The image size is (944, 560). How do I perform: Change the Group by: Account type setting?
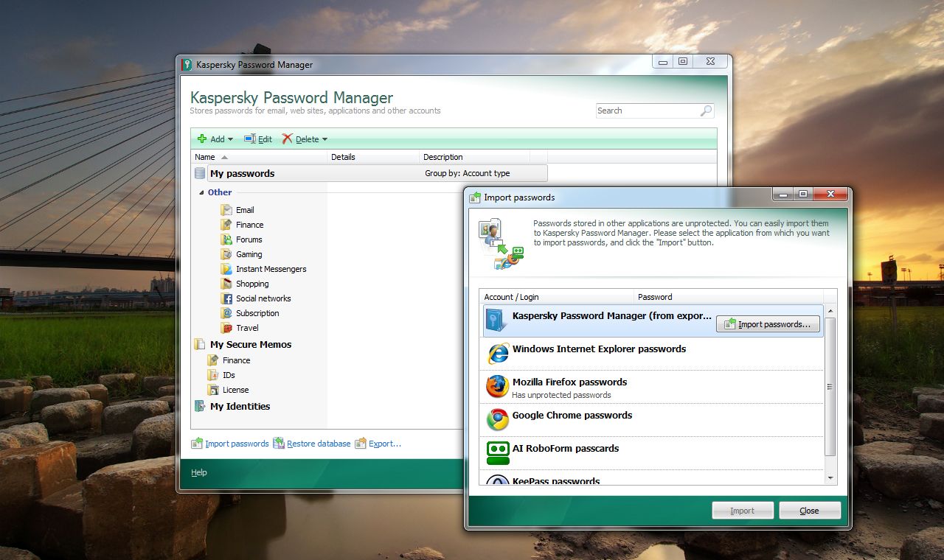468,173
